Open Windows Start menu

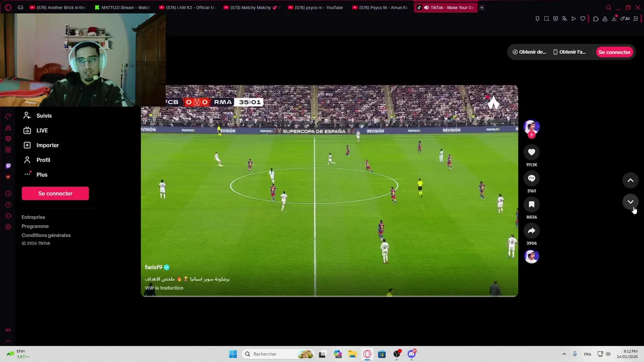coord(232,354)
